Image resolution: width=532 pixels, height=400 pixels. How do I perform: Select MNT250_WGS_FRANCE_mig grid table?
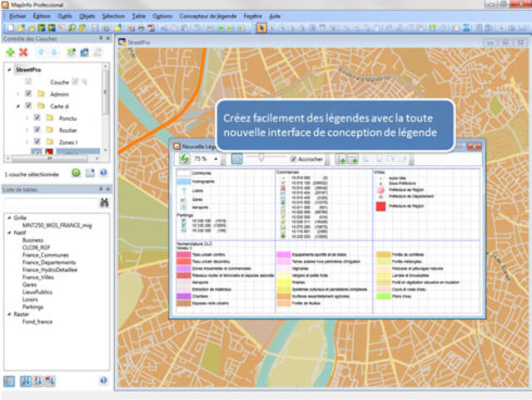coord(57,225)
